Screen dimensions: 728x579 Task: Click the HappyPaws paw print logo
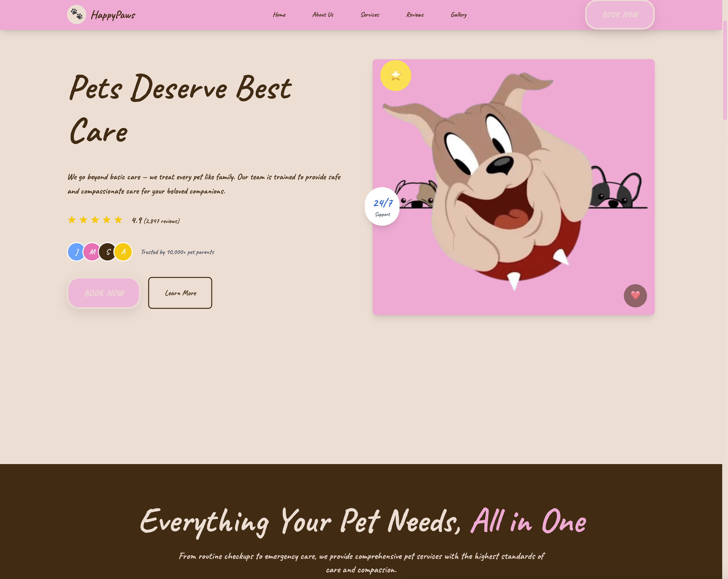77,14
